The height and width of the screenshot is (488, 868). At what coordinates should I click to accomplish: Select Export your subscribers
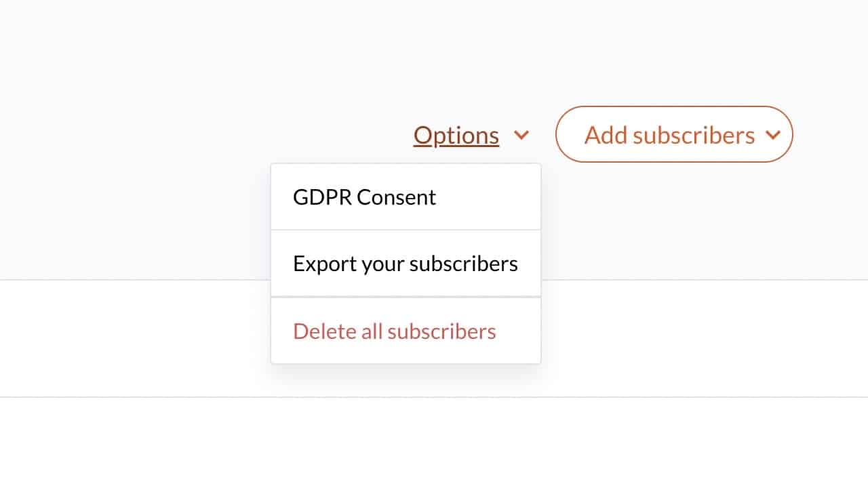tap(406, 264)
